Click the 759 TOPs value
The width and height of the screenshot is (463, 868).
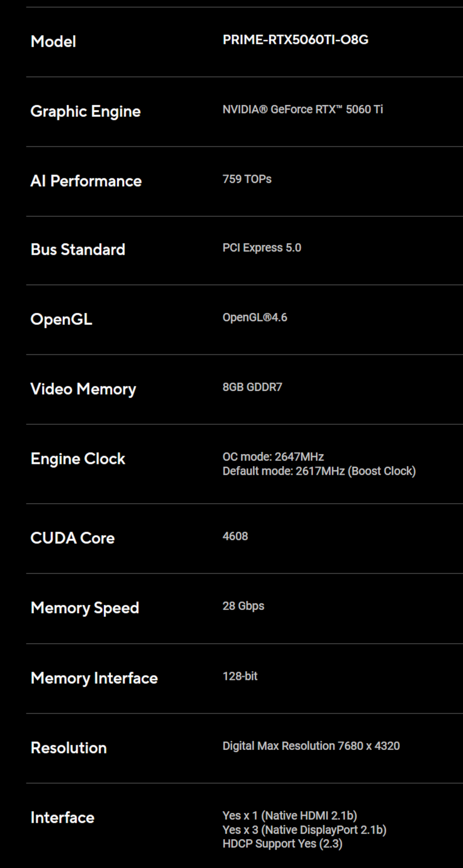(x=247, y=179)
